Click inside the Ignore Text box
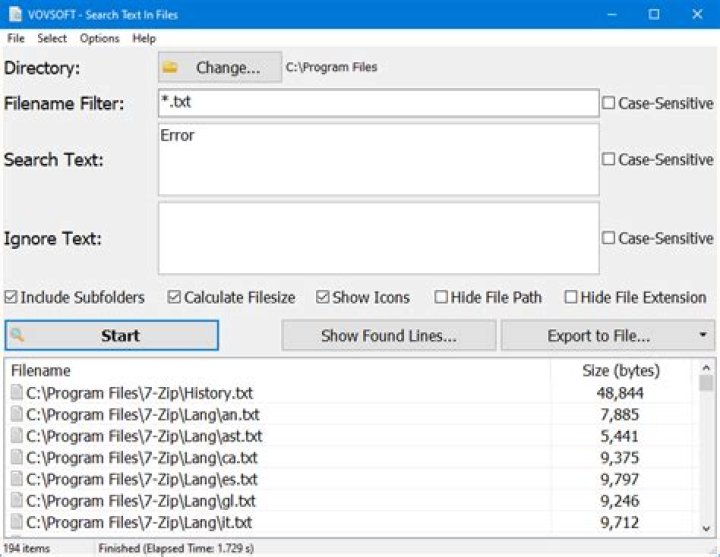 point(379,238)
